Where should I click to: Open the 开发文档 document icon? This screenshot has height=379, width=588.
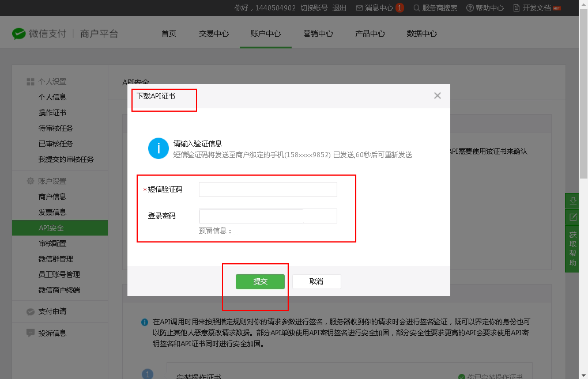click(517, 8)
